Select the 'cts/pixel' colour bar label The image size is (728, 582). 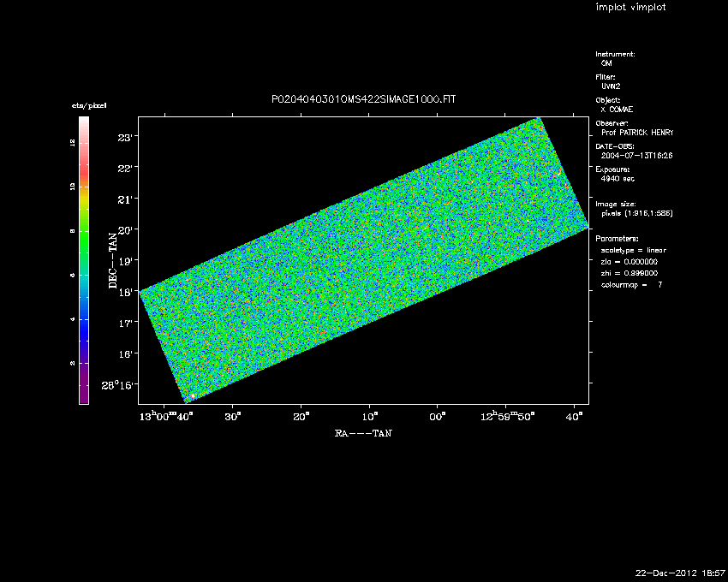[x=89, y=105]
